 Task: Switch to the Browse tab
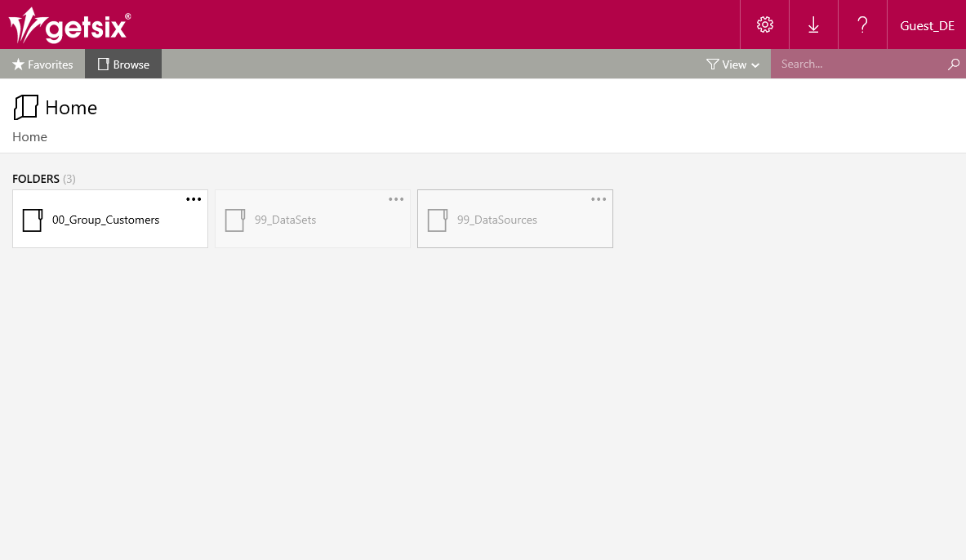123,64
